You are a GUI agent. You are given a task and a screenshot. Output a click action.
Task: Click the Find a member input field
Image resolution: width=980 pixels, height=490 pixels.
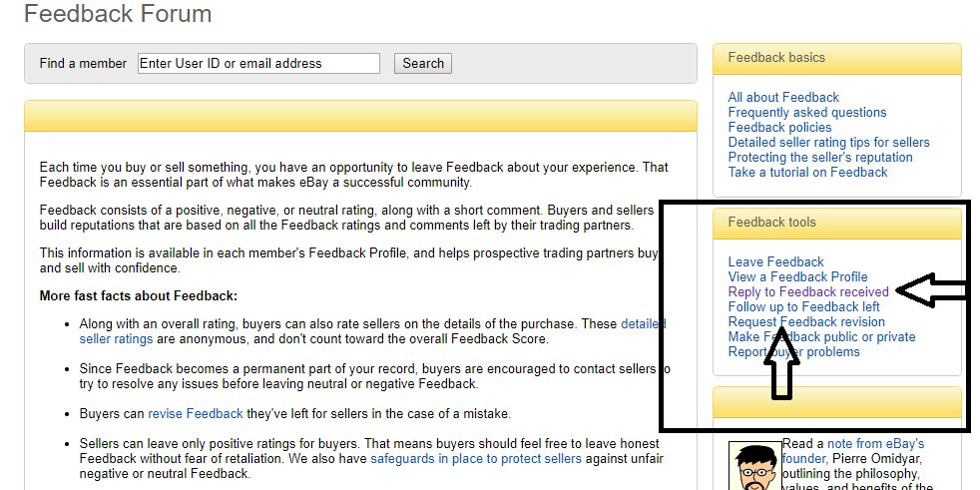[258, 64]
